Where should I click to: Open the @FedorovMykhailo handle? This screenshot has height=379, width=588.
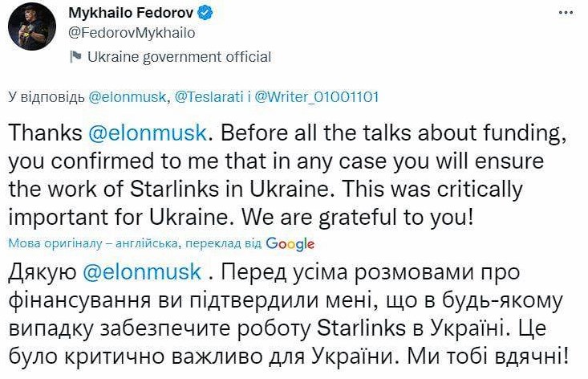[131, 34]
